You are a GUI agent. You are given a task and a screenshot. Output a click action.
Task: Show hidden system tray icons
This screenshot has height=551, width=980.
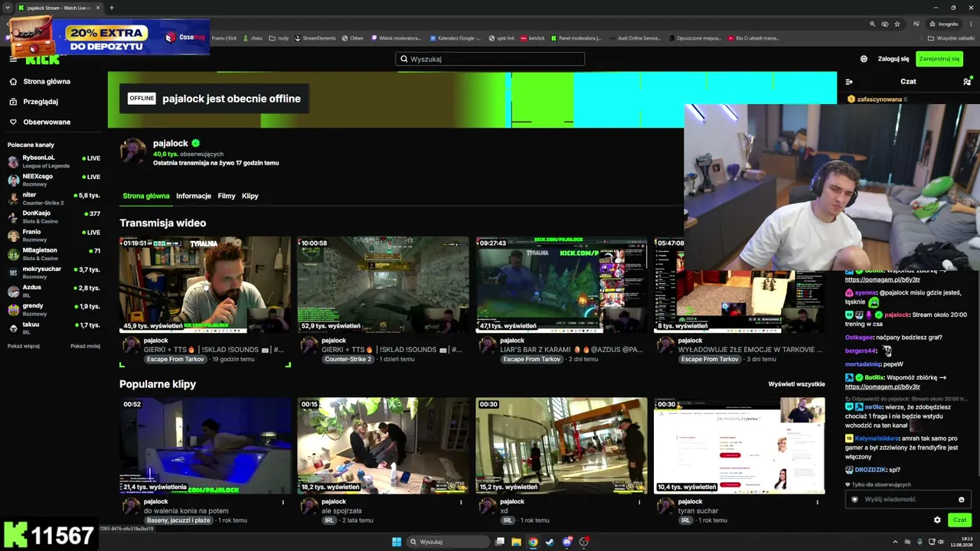[895, 542]
